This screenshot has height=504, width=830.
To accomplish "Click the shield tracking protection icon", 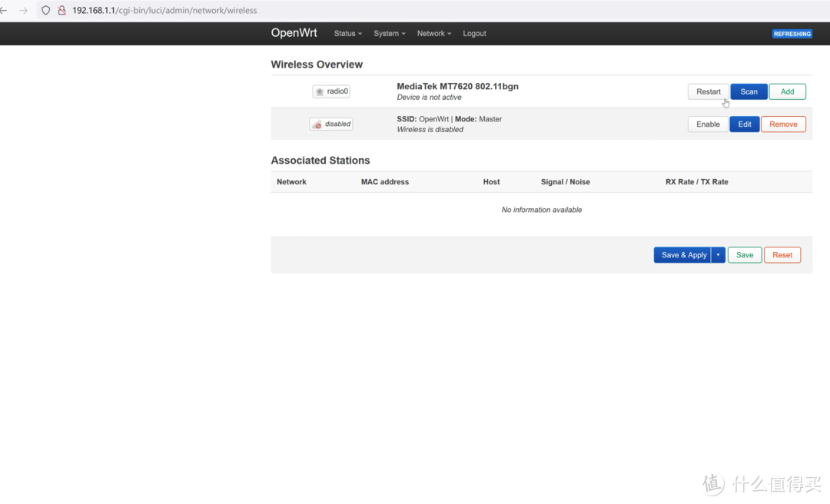I will pyautogui.click(x=46, y=11).
